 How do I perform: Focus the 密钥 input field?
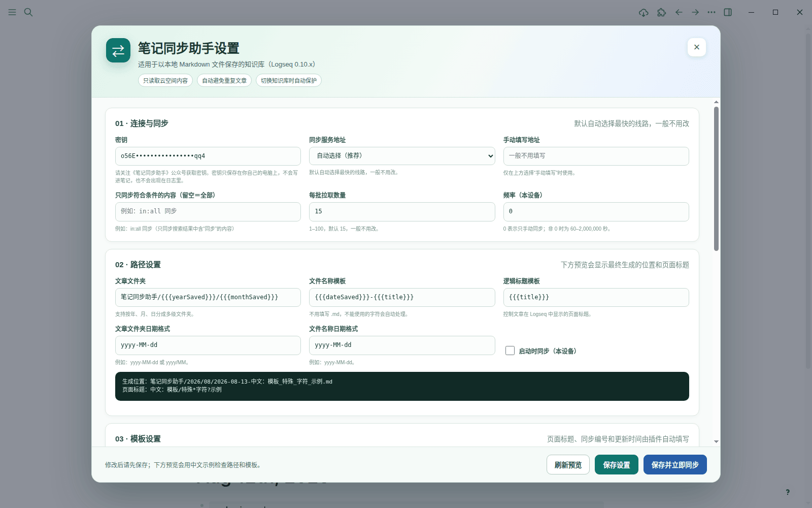208,156
